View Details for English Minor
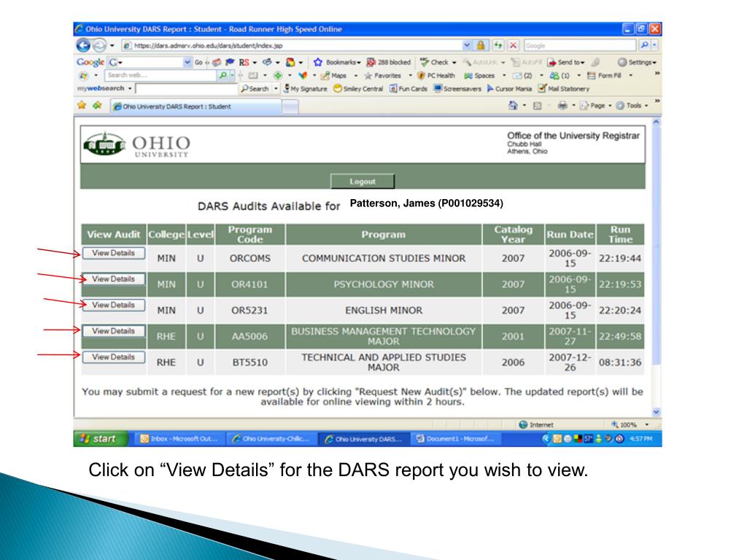The height and width of the screenshot is (560, 747). (x=113, y=305)
